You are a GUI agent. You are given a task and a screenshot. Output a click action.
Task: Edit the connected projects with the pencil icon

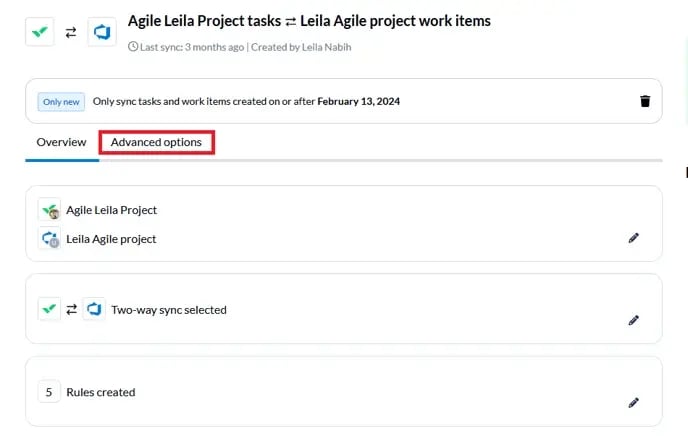pyautogui.click(x=633, y=238)
